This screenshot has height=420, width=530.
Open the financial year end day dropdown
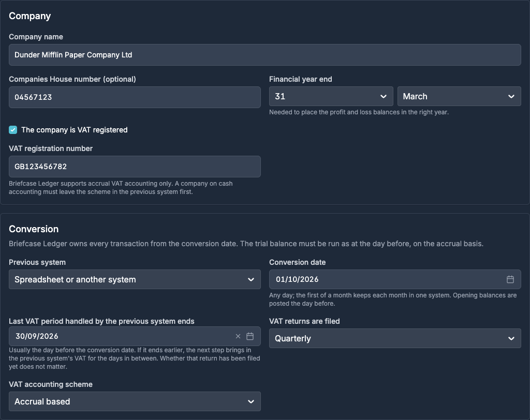(331, 96)
